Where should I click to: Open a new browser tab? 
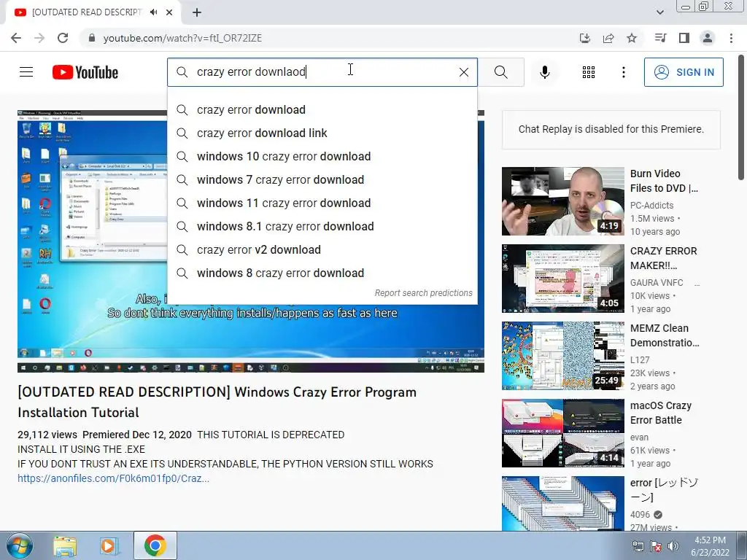(197, 12)
